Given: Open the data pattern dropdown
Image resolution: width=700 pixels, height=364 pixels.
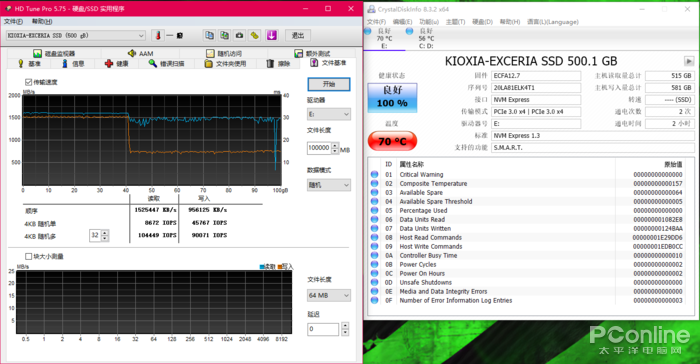Looking at the screenshot, I should click(329, 185).
